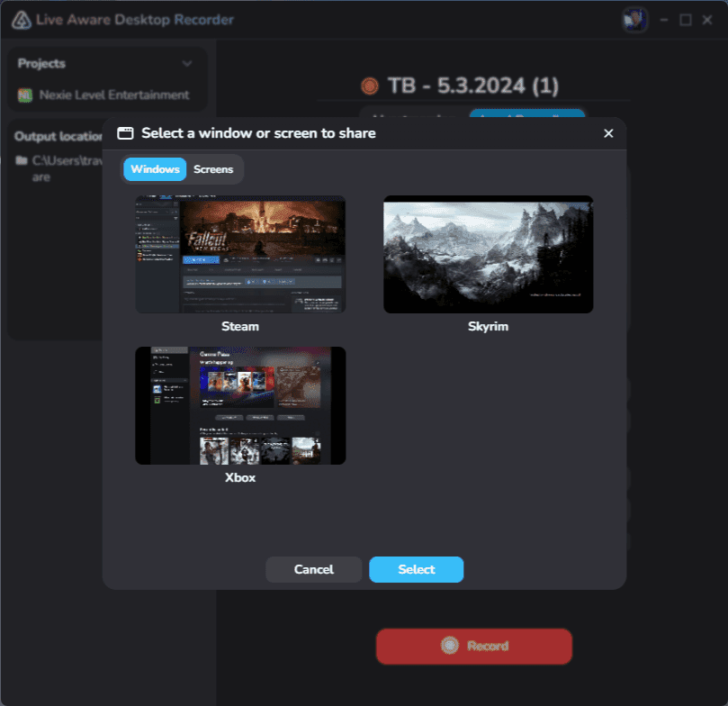The width and height of the screenshot is (728, 706).
Task: Click the record circle icon in Record button
Action: [449, 646]
